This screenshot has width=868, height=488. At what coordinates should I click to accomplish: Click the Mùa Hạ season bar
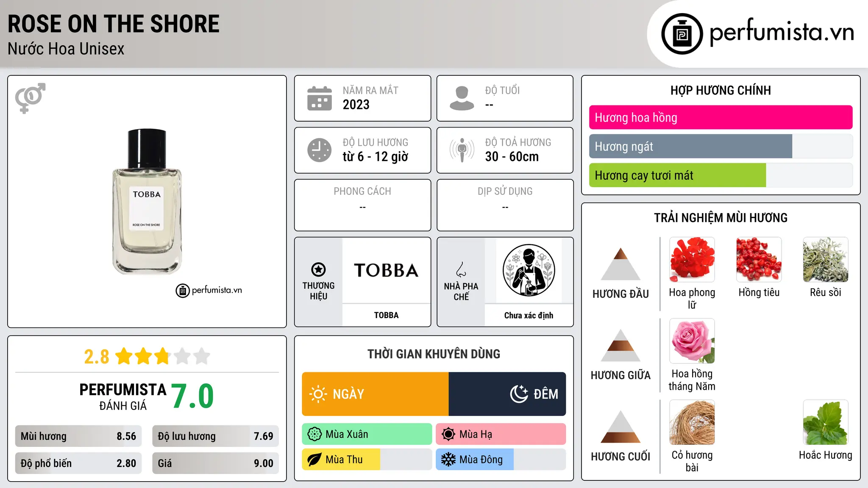[501, 434]
